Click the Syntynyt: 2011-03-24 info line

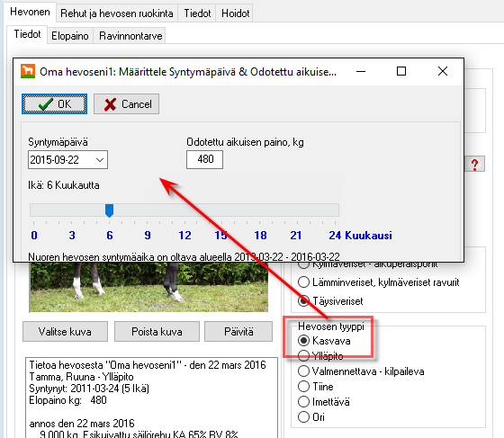point(89,389)
